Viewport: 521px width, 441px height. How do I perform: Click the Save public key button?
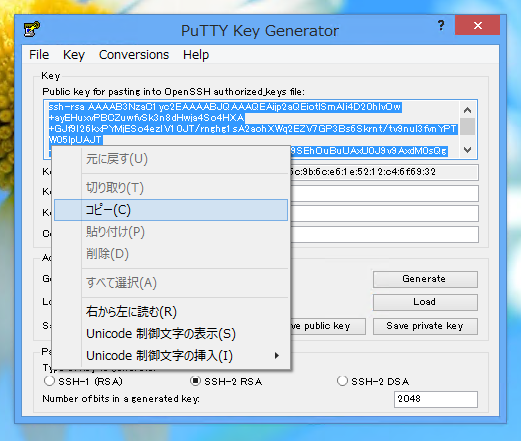[328, 326]
